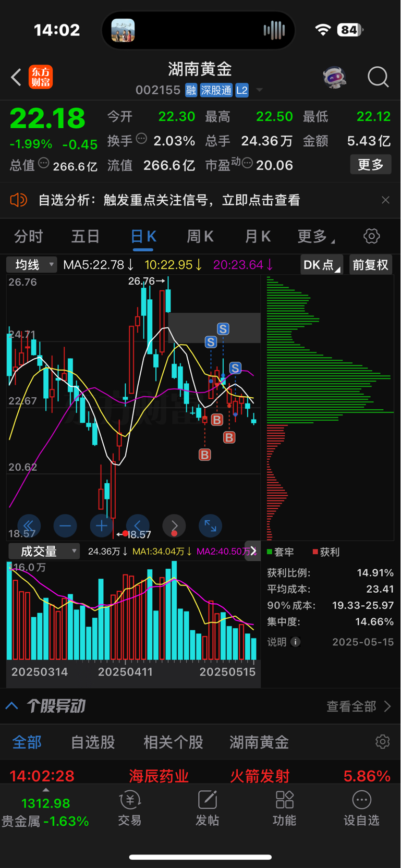Select the 日K tab
The height and width of the screenshot is (868, 401).
coord(143,237)
